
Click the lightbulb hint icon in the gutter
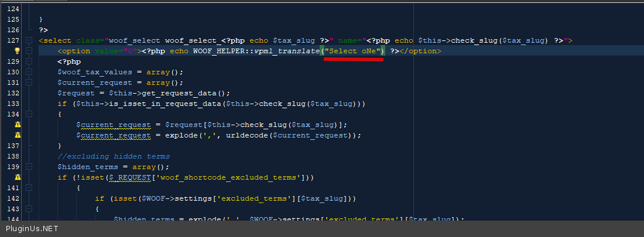pos(17,51)
